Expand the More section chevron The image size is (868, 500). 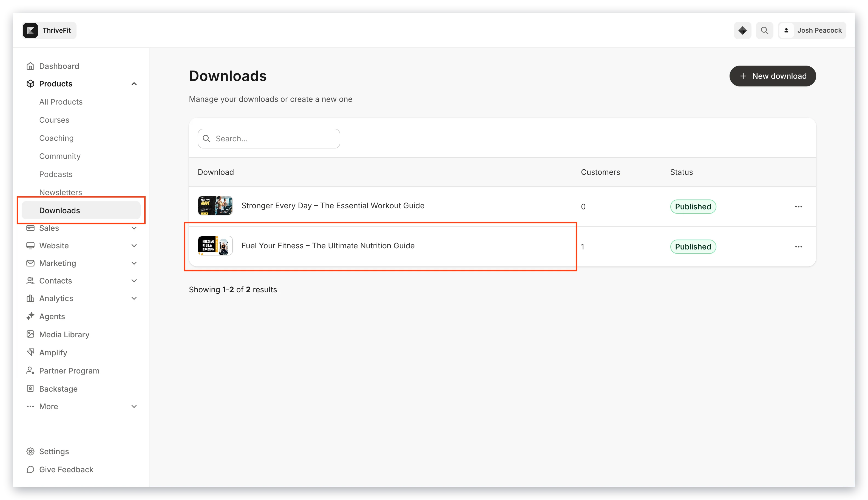click(134, 406)
